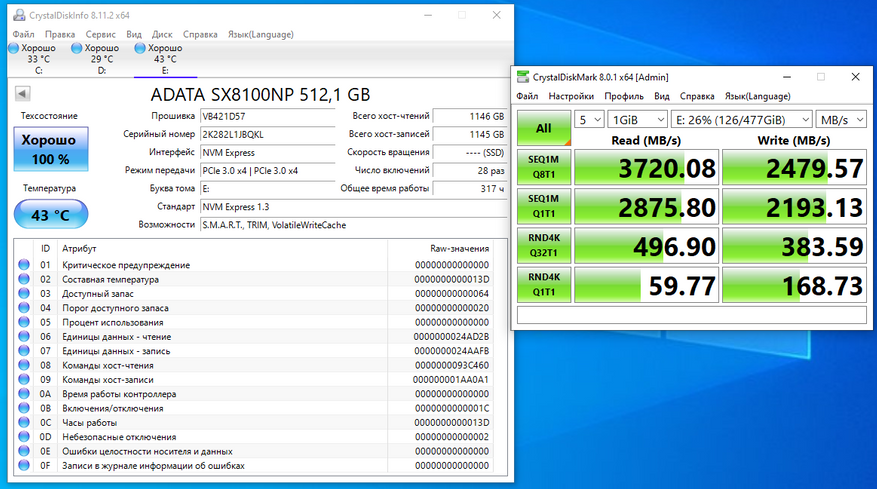Open Язык(Language) menu in CrystalDiskMark
The image size is (877, 489).
[757, 96]
